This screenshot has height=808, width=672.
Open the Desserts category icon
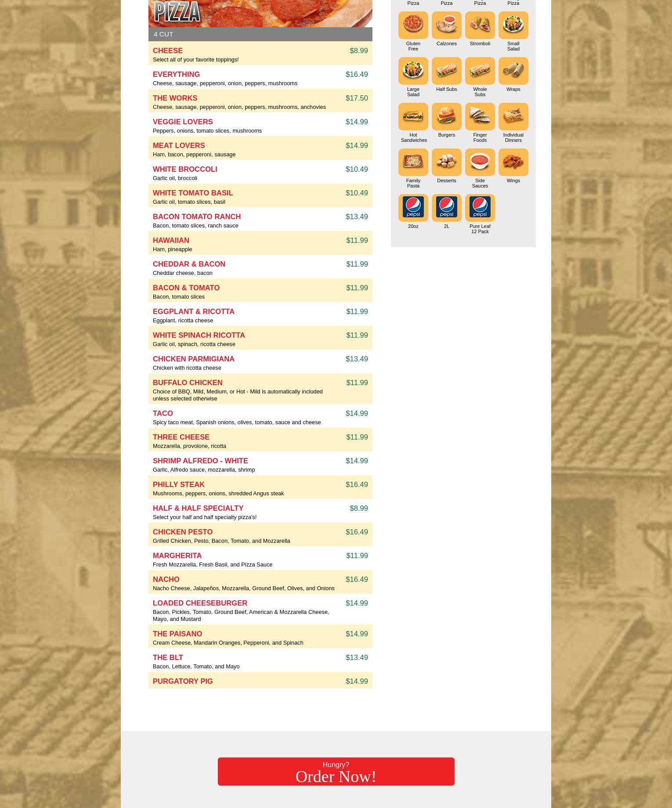pos(446,162)
